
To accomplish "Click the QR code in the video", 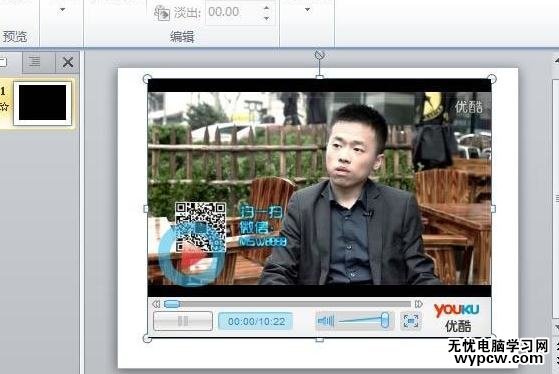I will 201,227.
